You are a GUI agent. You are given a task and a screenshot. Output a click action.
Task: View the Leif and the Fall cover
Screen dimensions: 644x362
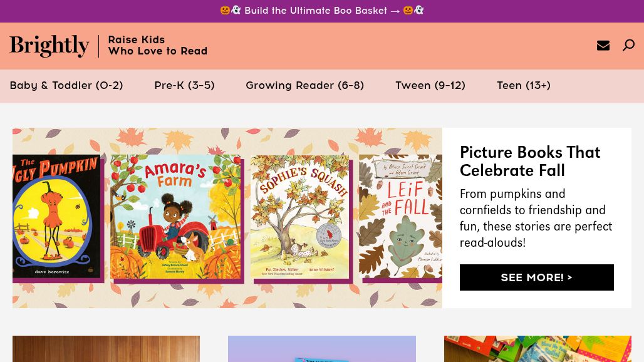click(x=400, y=217)
